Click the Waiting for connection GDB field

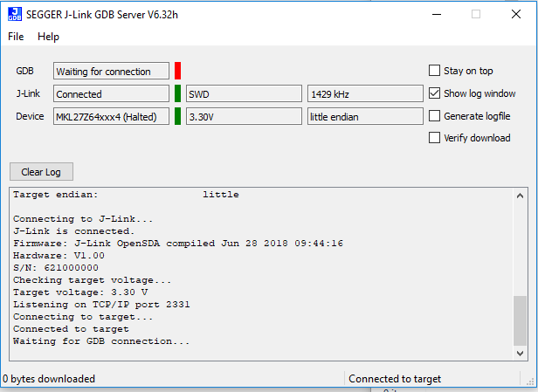click(x=111, y=72)
